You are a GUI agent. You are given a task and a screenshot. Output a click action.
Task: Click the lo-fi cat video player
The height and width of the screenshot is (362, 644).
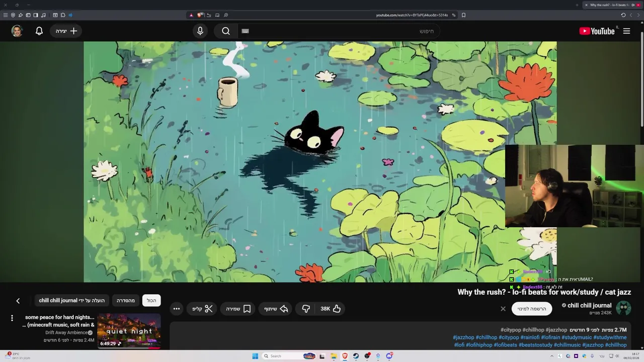click(x=320, y=162)
